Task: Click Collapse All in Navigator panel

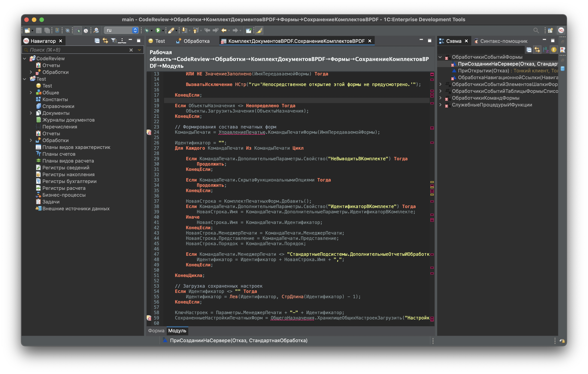Action: coord(97,41)
